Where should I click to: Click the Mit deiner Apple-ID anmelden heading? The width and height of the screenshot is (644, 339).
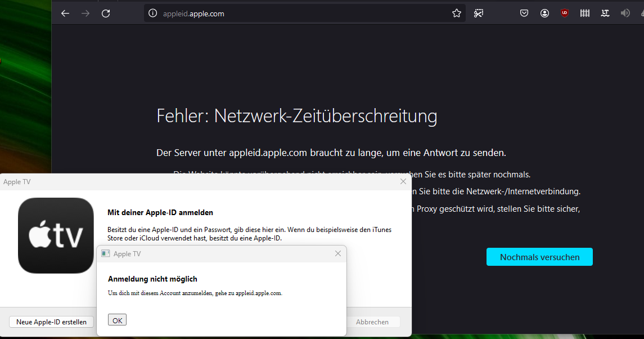[x=160, y=212]
